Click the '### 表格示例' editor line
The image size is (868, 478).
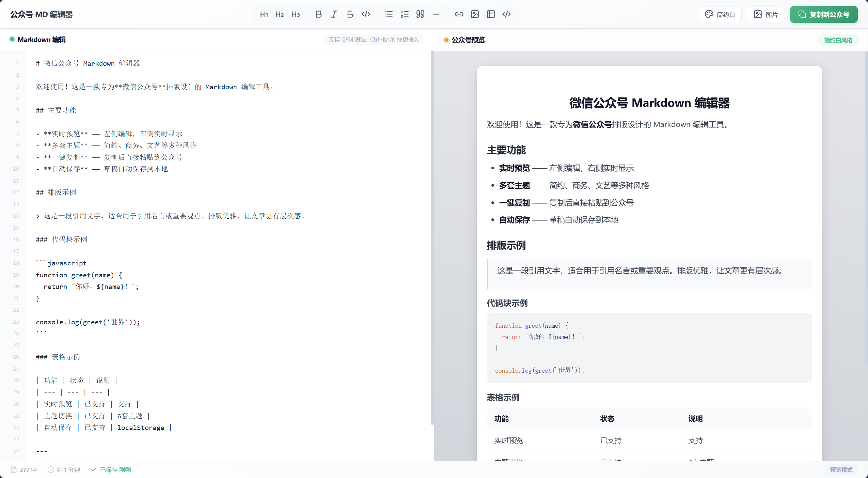point(58,357)
